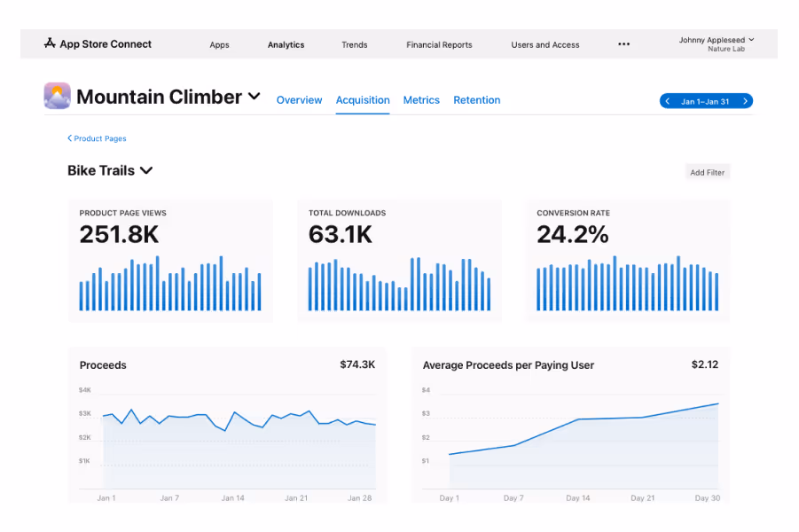
Task: Select Users and Access in the navigation
Action: click(x=544, y=43)
